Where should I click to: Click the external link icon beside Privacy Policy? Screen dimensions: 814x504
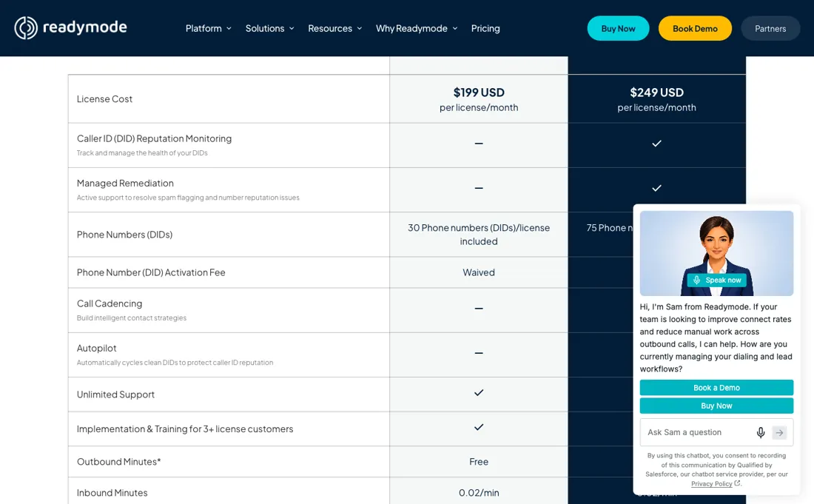click(737, 483)
